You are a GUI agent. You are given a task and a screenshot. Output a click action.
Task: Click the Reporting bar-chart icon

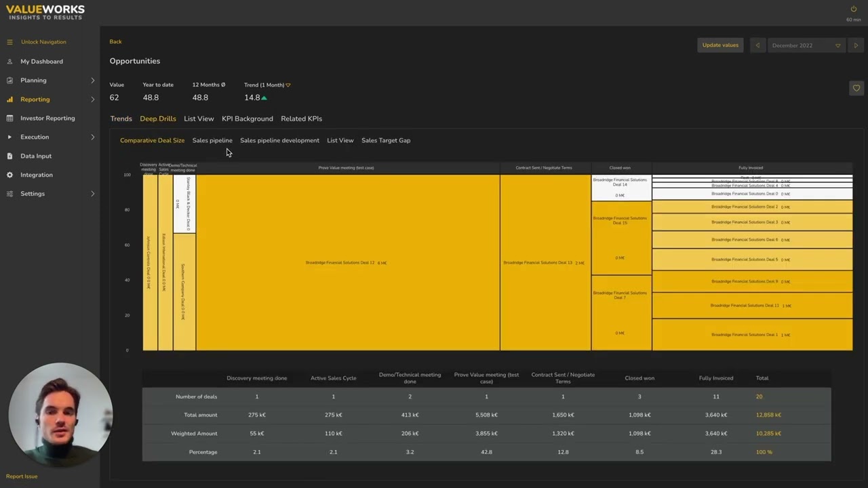(9, 99)
